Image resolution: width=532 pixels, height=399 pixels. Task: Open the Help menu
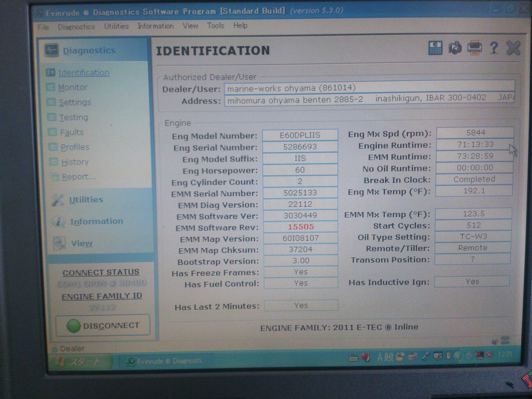pyautogui.click(x=241, y=25)
